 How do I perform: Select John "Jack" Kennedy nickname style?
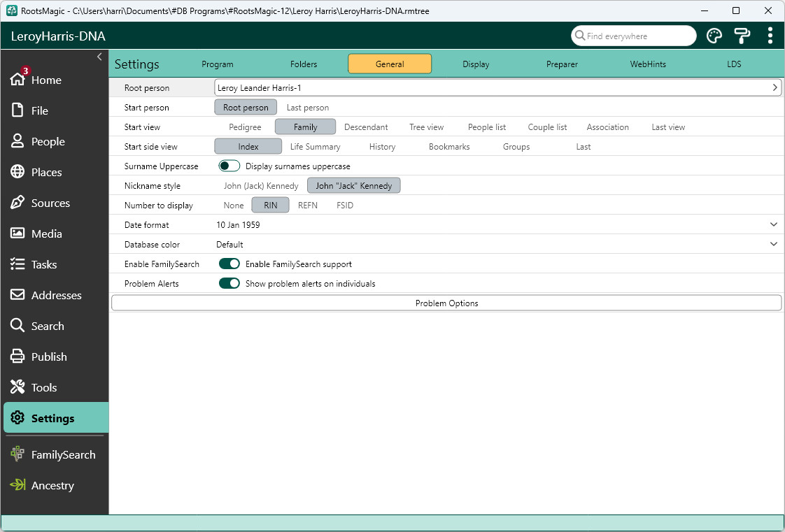coord(353,185)
